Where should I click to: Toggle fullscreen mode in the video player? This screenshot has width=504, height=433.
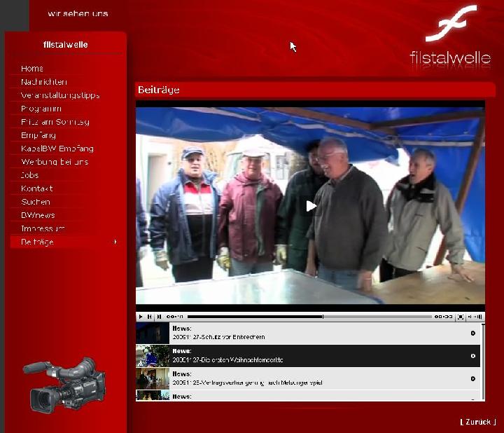(x=461, y=317)
